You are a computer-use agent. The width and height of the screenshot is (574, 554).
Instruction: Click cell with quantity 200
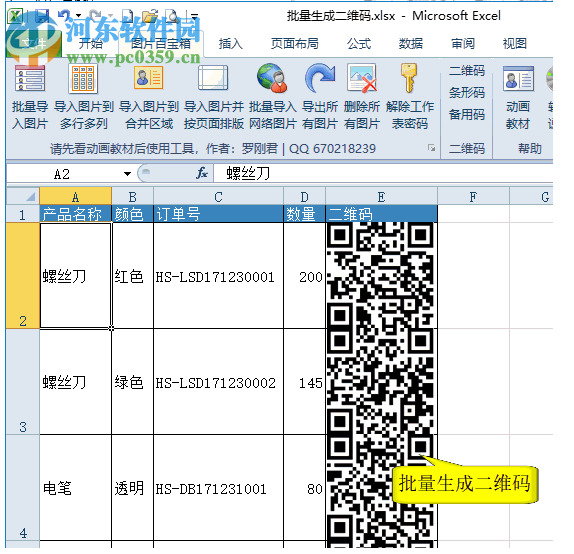[305, 275]
